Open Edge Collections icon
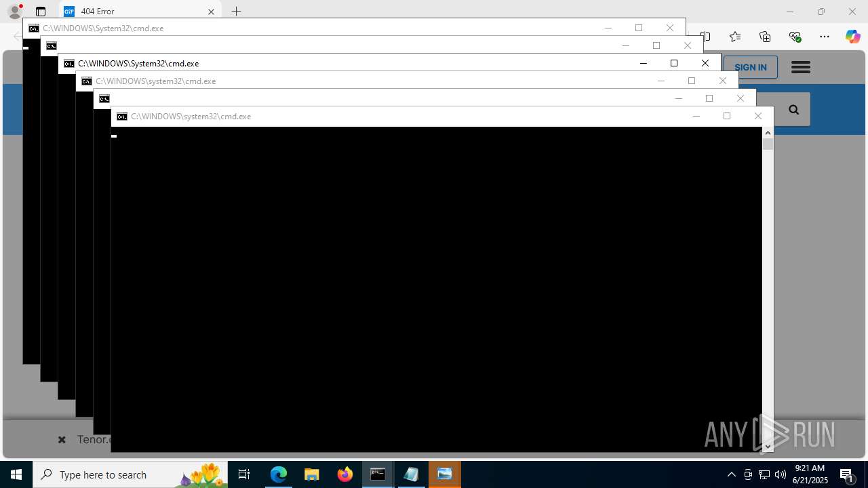Image resolution: width=868 pixels, height=488 pixels. 765,37
